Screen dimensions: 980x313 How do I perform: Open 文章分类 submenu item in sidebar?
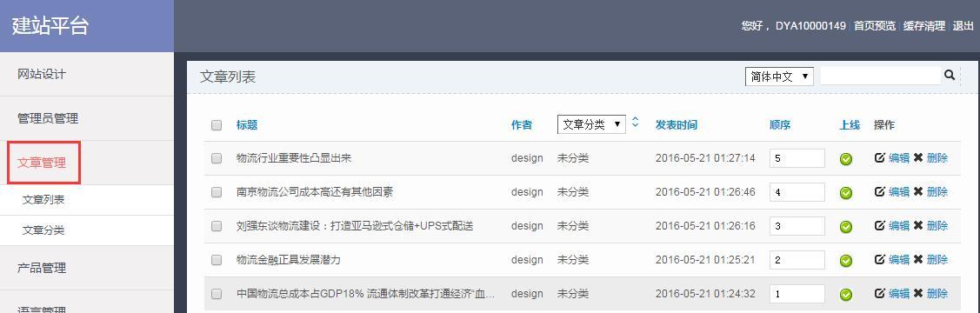pos(86,230)
